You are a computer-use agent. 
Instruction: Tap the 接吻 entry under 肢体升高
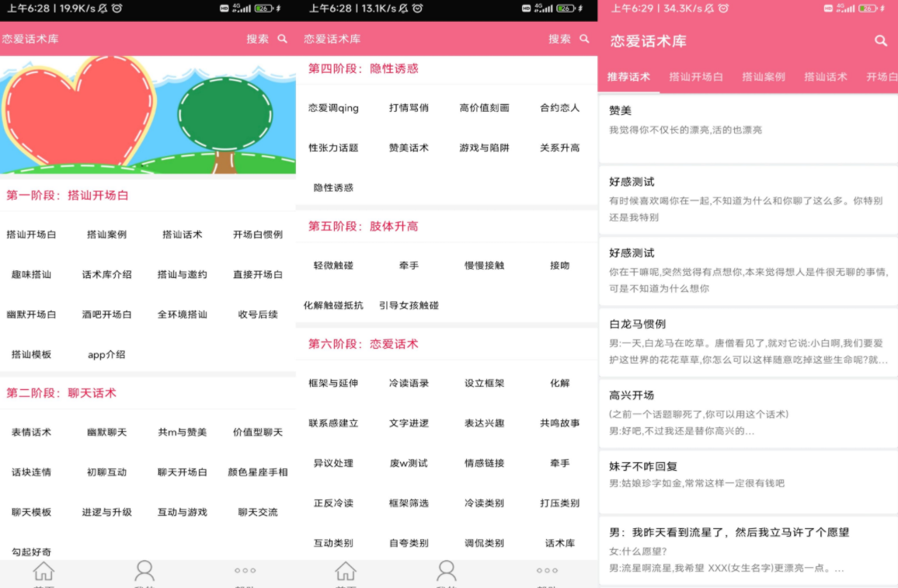[x=559, y=265]
